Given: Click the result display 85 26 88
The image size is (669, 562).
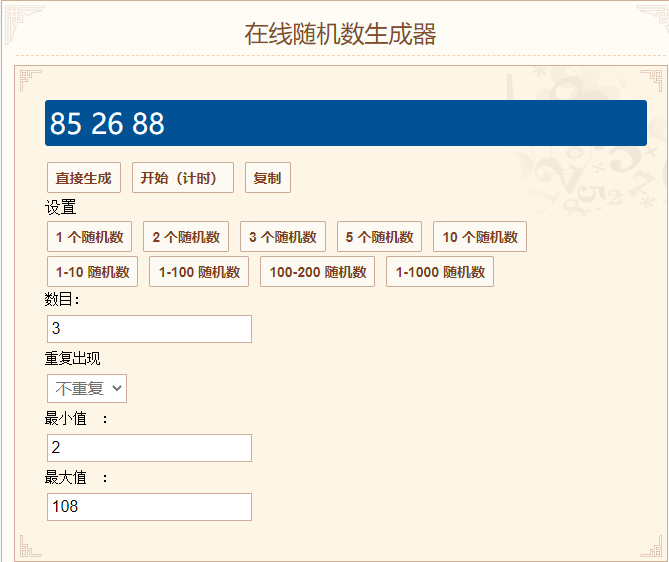Looking at the screenshot, I should pyautogui.click(x=346, y=123).
